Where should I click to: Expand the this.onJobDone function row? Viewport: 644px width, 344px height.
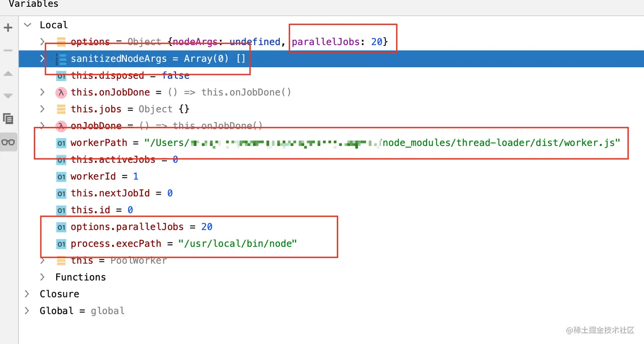42,92
